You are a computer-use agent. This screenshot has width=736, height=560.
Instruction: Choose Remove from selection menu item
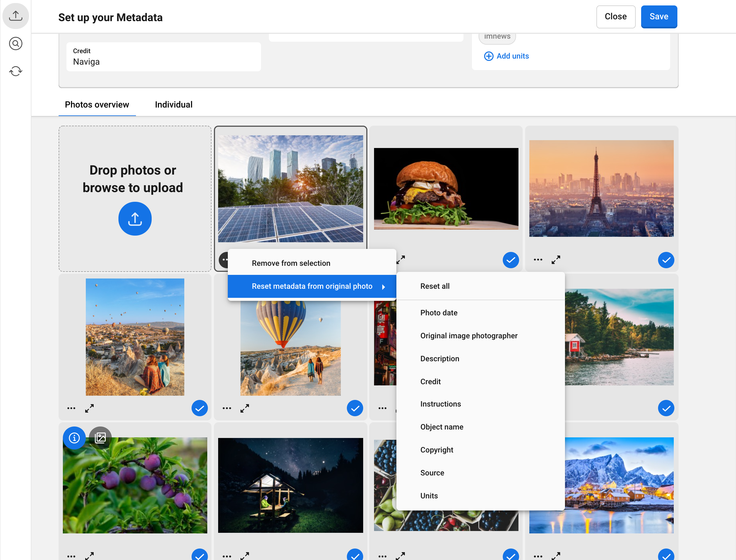click(291, 263)
